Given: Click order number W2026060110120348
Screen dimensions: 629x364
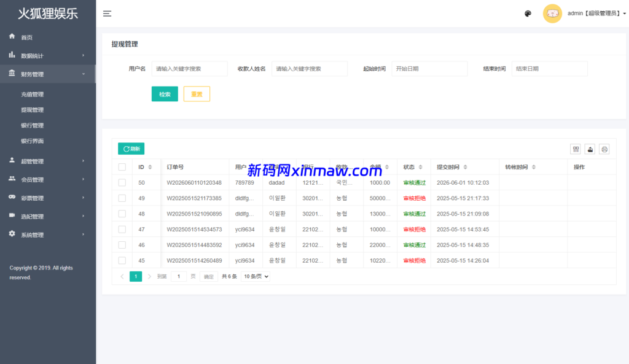Looking at the screenshot, I should (x=194, y=183).
